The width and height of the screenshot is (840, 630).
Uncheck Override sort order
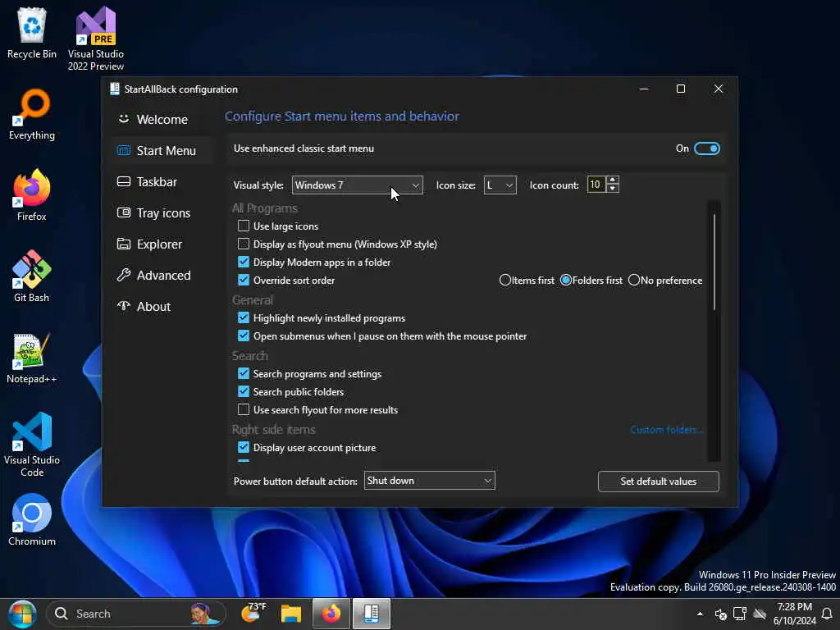pos(244,280)
